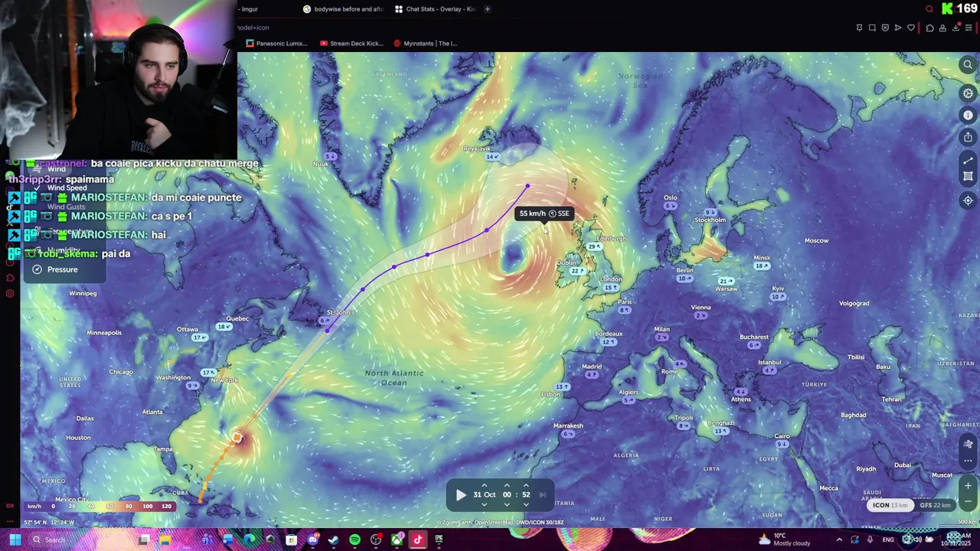Increase the date with up chevron

coord(484,485)
